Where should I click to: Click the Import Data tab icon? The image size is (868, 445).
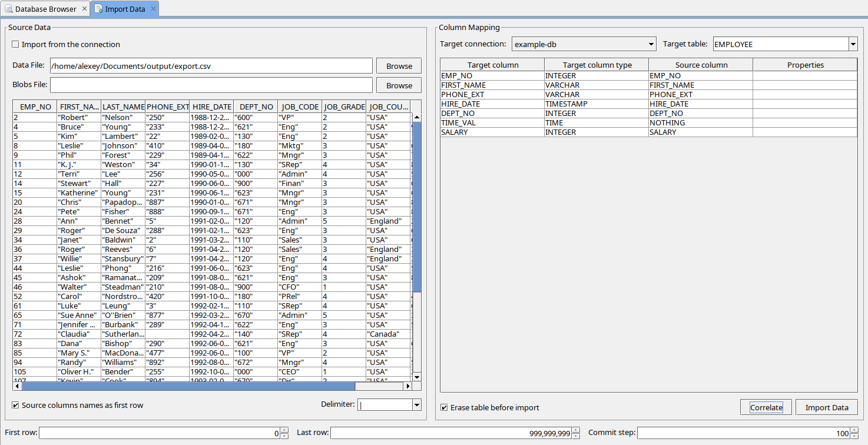point(98,9)
